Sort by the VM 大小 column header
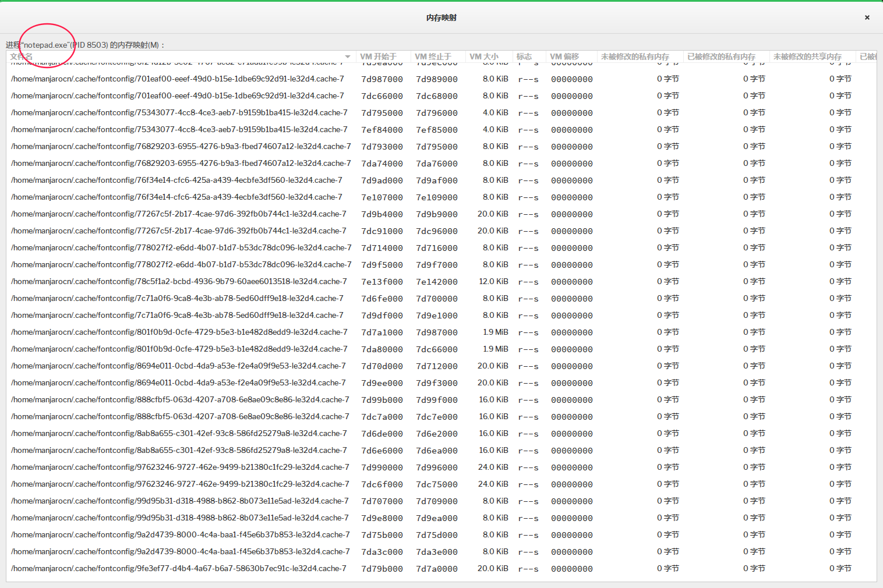 click(484, 56)
